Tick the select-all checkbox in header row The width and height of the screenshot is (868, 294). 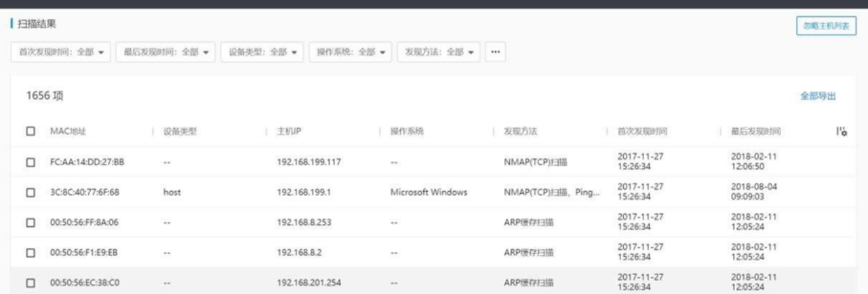31,131
